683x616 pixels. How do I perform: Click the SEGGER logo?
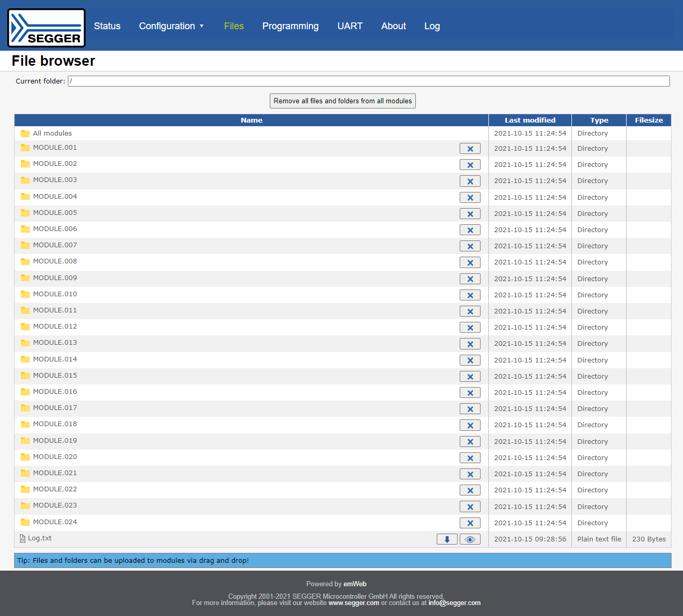(46, 28)
